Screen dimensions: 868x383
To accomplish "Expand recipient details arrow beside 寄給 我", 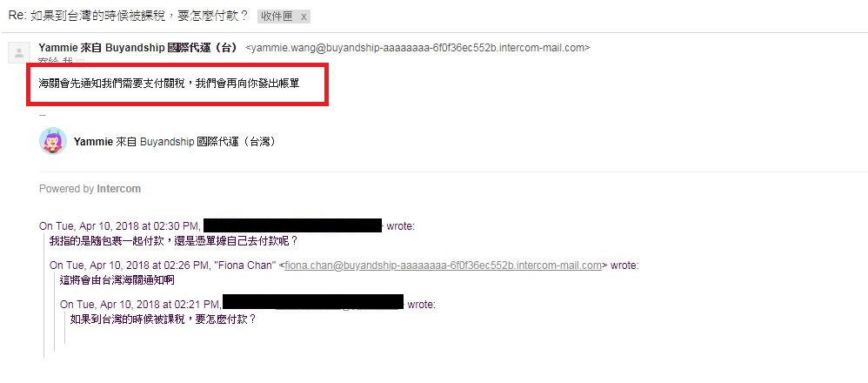I will click(x=80, y=62).
